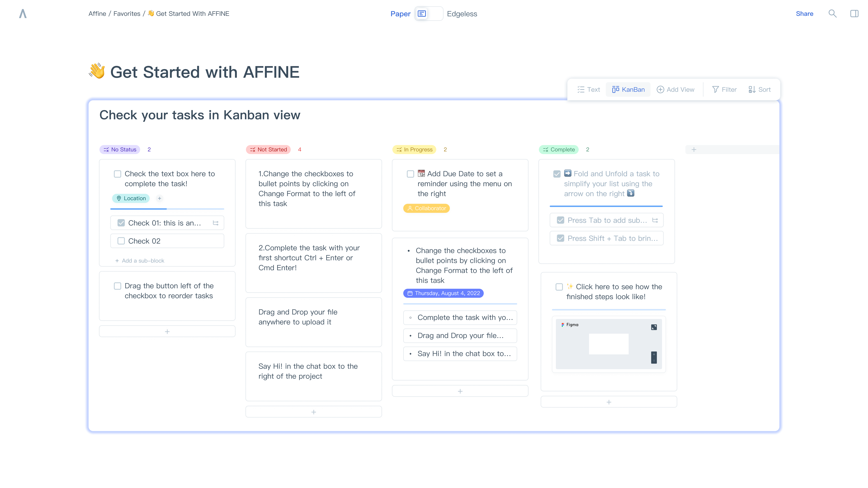This screenshot has height=488, width=868.
Task: Tick the 'Add Due Date' task checkbox
Action: point(410,174)
